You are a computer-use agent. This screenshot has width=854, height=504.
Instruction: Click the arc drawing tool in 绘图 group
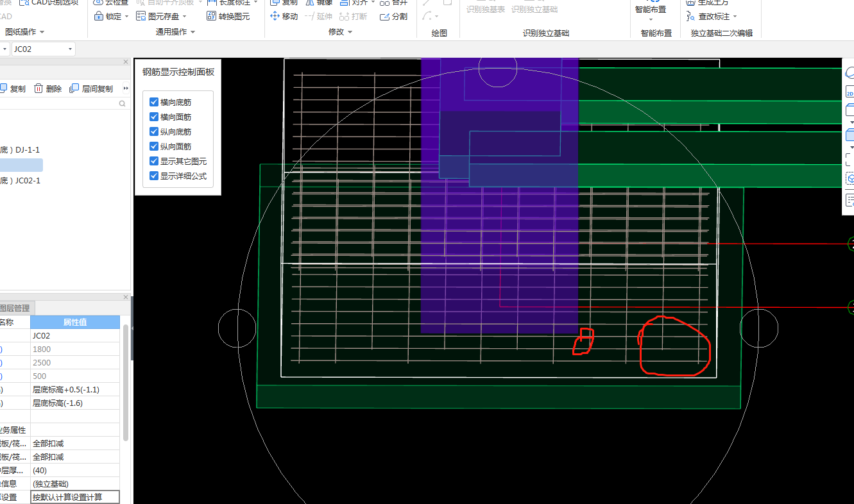(x=427, y=16)
